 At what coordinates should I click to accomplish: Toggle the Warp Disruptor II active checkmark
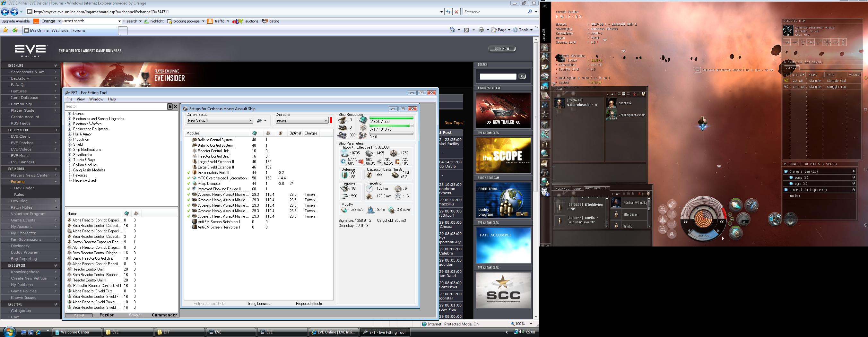(x=189, y=184)
